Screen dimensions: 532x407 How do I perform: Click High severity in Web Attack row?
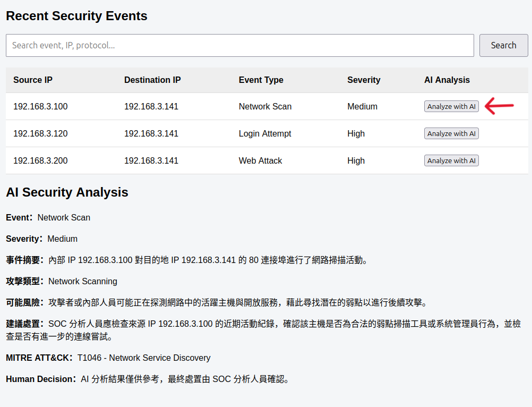click(x=356, y=160)
